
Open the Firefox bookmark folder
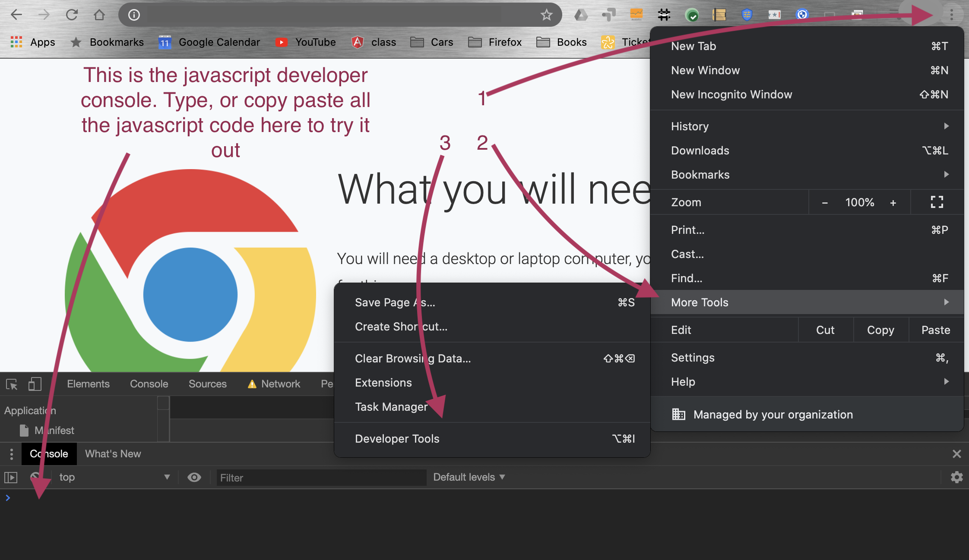(495, 42)
